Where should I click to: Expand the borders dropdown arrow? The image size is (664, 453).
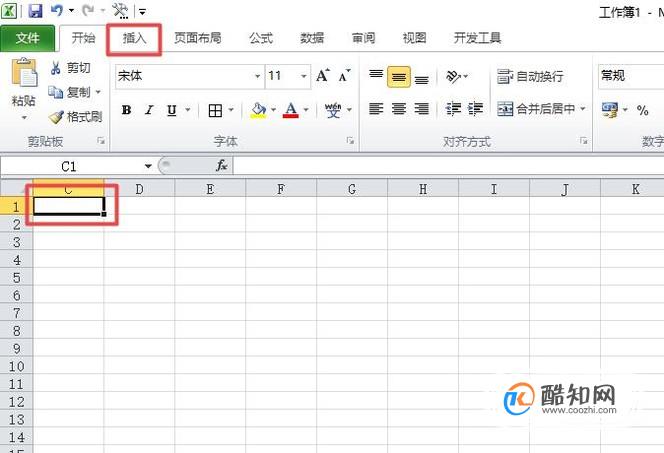pyautogui.click(x=231, y=110)
